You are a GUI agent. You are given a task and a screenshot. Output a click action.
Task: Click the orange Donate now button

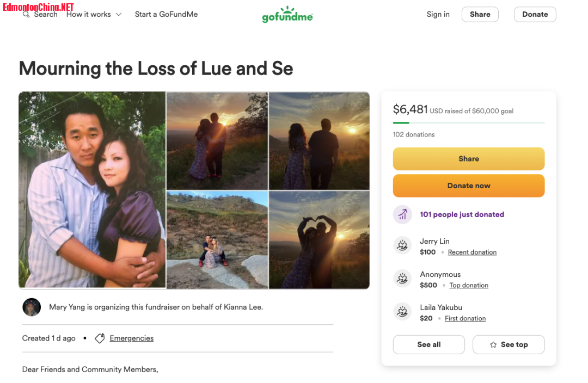tap(469, 186)
